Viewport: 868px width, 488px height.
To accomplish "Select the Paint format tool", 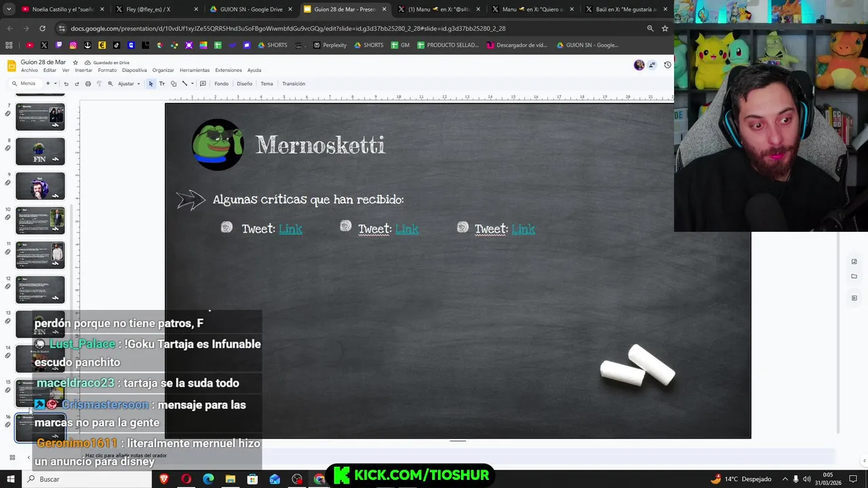I will pos(99,84).
